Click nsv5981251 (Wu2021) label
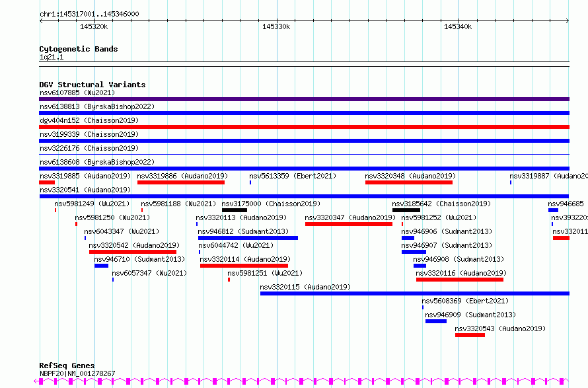 [265, 273]
